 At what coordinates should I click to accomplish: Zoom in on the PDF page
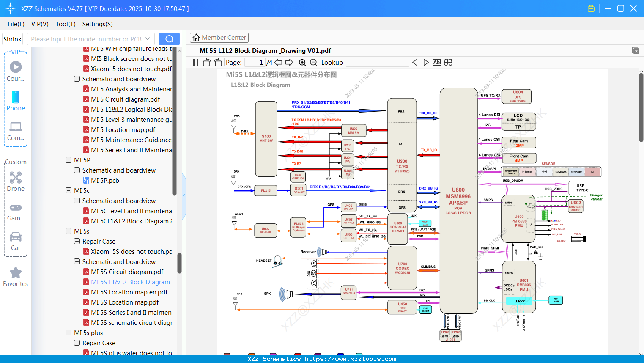click(302, 62)
